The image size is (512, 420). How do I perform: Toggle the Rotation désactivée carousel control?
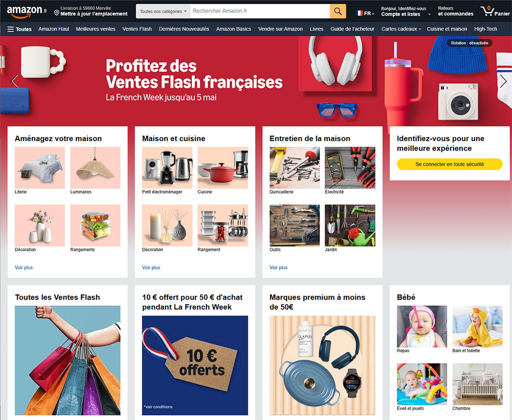pos(470,43)
